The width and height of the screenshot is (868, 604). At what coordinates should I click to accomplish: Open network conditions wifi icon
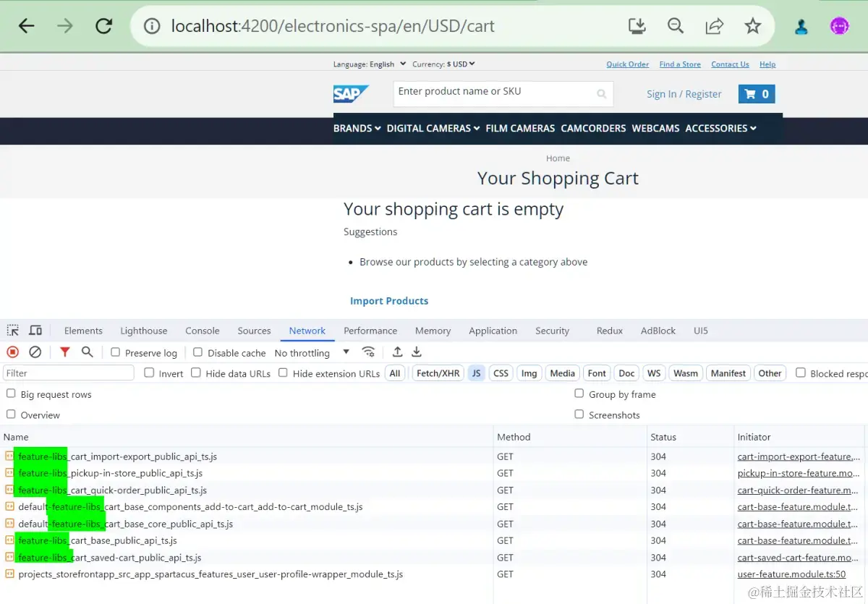tap(369, 352)
